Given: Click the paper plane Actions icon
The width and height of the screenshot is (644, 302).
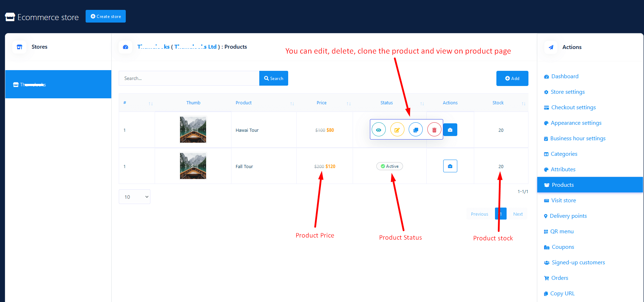Looking at the screenshot, I should (x=551, y=47).
